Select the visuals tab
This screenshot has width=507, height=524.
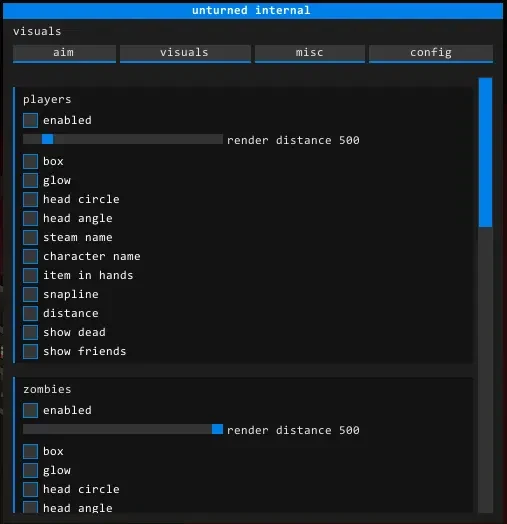point(185,53)
